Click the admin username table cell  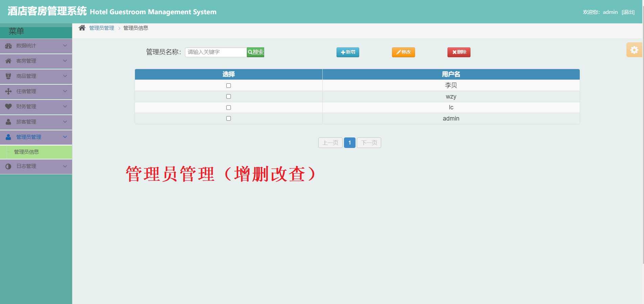451,118
